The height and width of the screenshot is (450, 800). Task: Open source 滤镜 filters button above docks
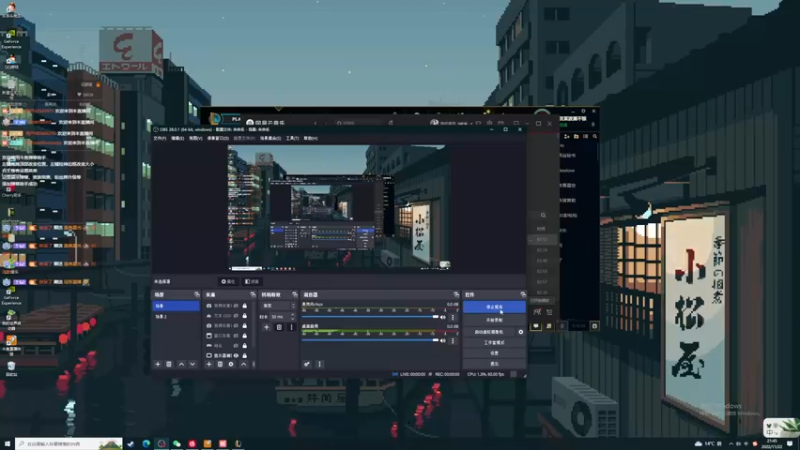pos(252,282)
